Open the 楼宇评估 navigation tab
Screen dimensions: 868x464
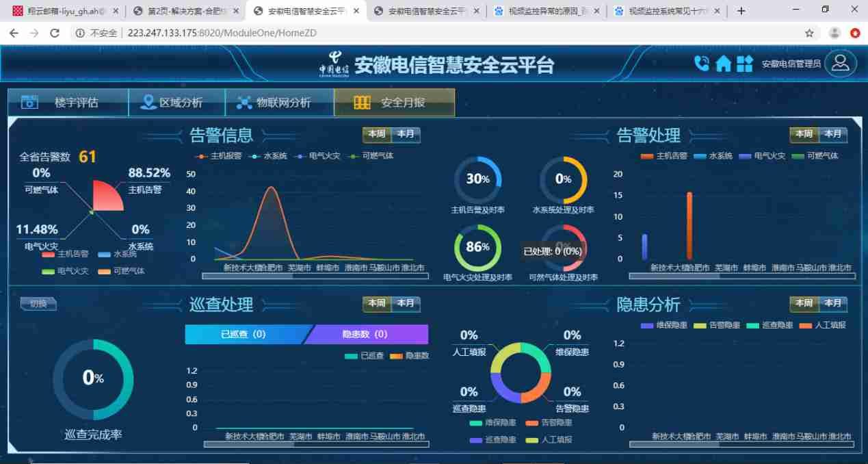[x=68, y=103]
